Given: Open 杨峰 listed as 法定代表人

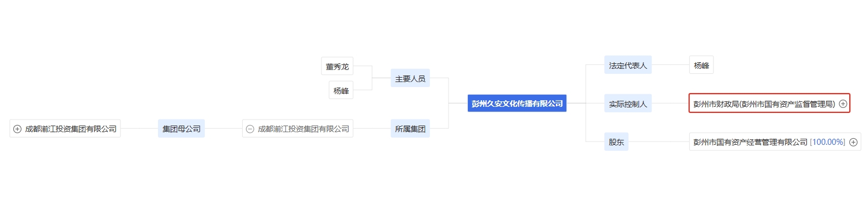Looking at the screenshot, I should pyautogui.click(x=701, y=65).
